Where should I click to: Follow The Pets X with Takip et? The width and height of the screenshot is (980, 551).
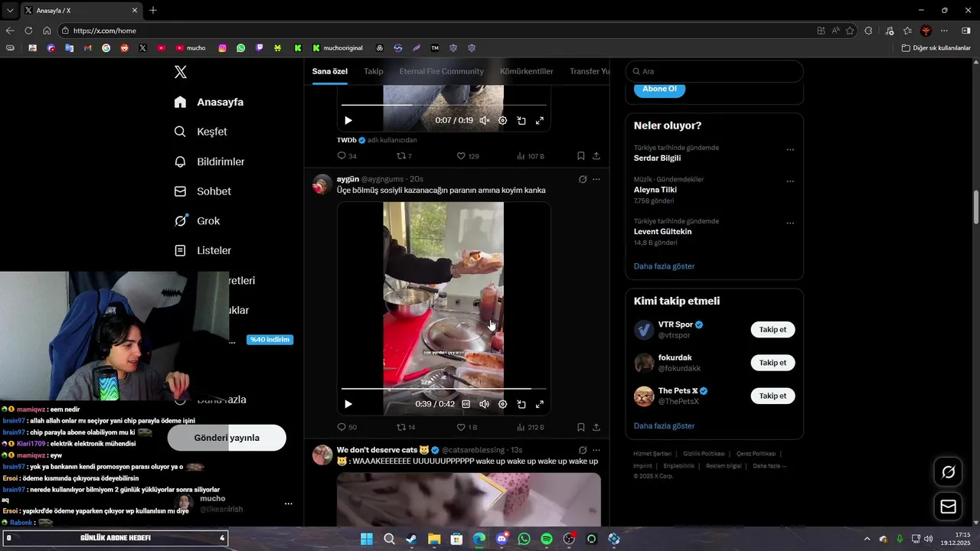[x=773, y=396]
